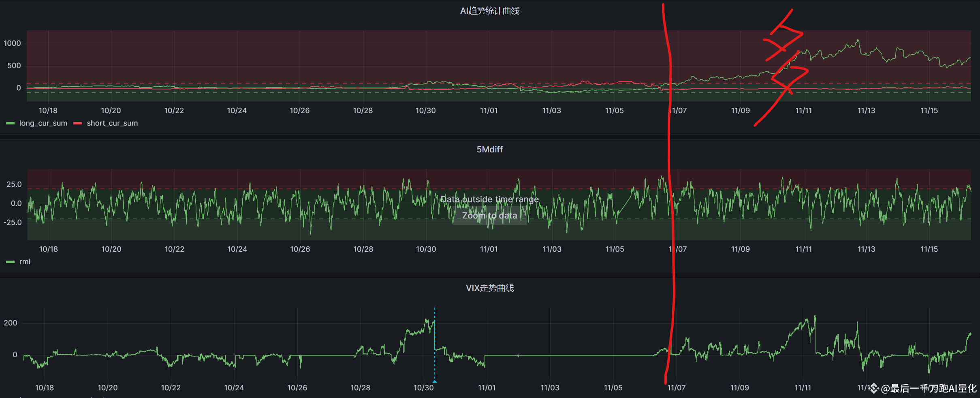Click the 10/28 date label in 5Mdiff panel
Image resolution: width=980 pixels, height=398 pixels.
pos(363,249)
